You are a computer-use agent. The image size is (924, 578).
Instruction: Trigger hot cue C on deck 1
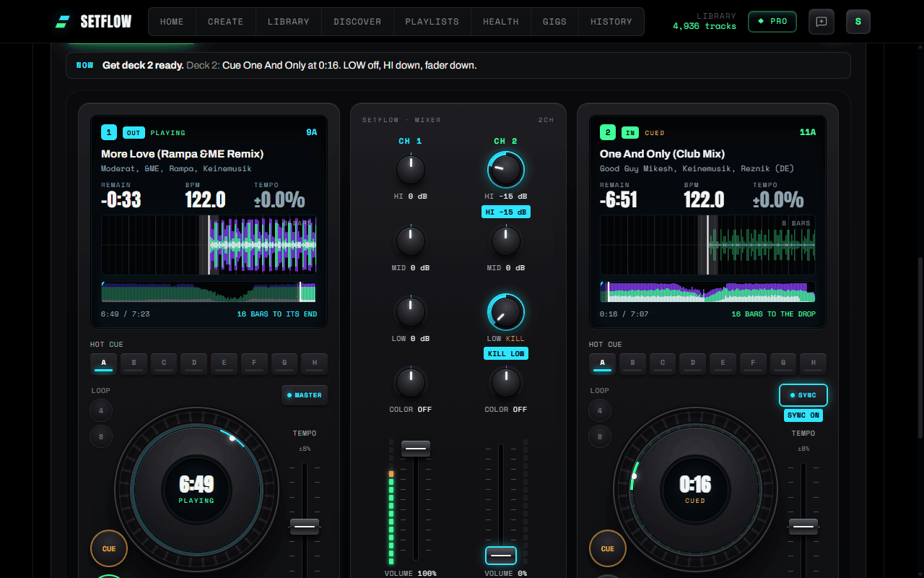(x=164, y=363)
